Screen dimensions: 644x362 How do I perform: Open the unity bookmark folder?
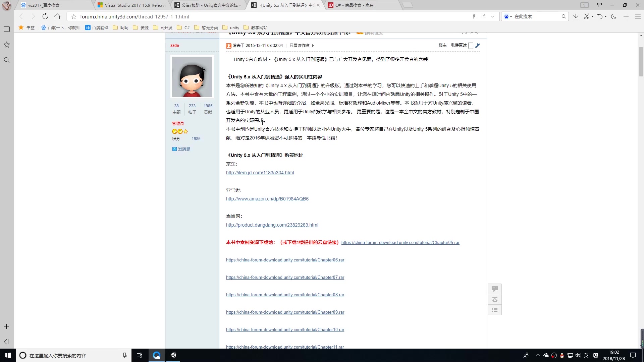pos(231,27)
